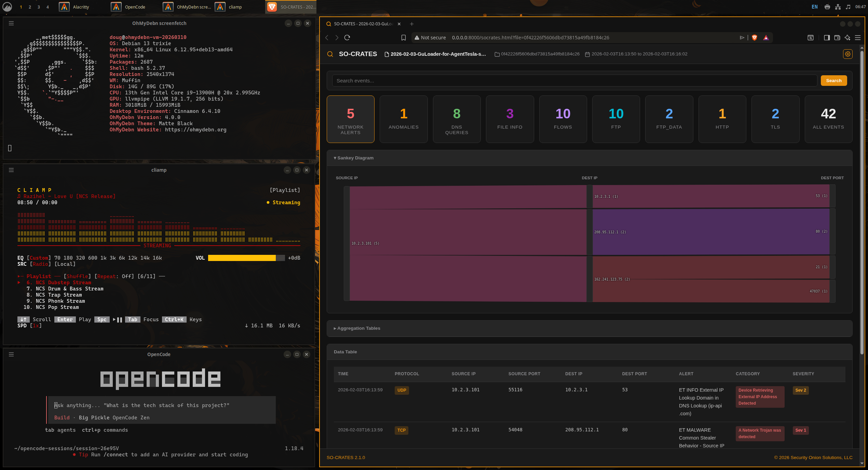Show the HTTP events card
Screen dimensions: 868x470
pyautogui.click(x=722, y=119)
